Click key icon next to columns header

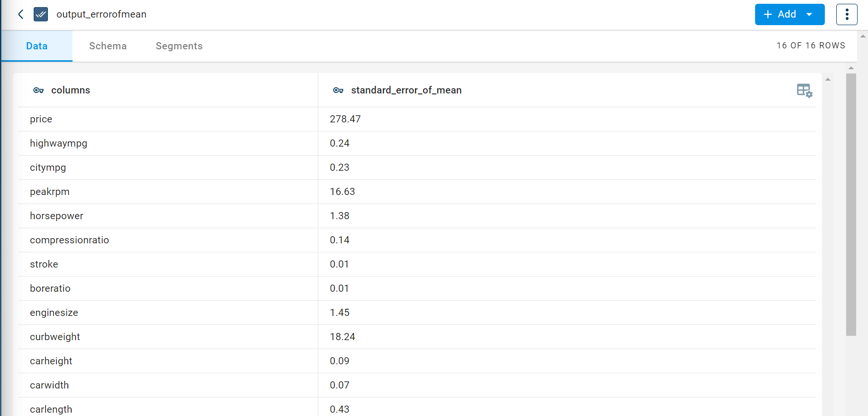click(38, 90)
